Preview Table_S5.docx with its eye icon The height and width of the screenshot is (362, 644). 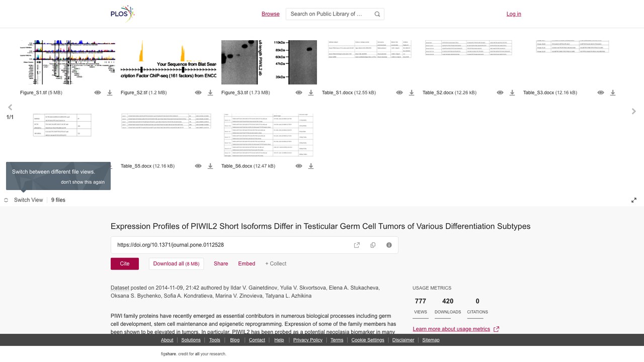(198, 166)
